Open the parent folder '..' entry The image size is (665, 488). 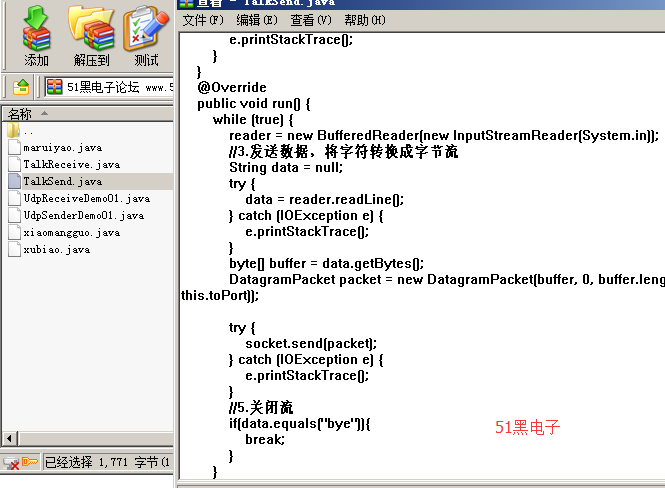[x=14, y=130]
